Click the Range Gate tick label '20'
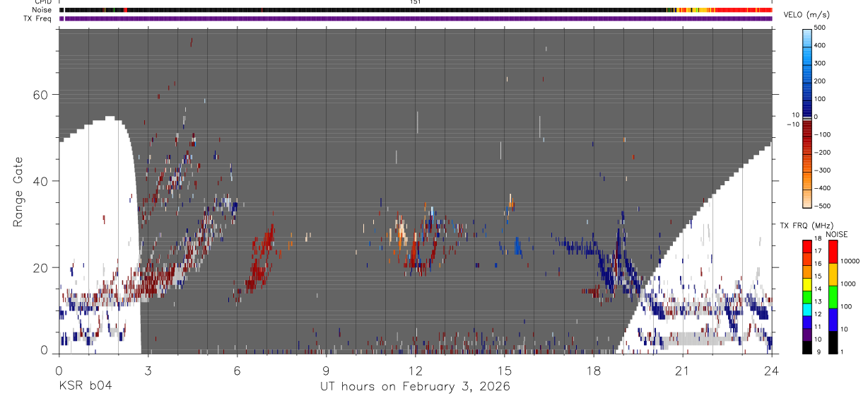Screen dimensions: 868x401 pyautogui.click(x=41, y=267)
